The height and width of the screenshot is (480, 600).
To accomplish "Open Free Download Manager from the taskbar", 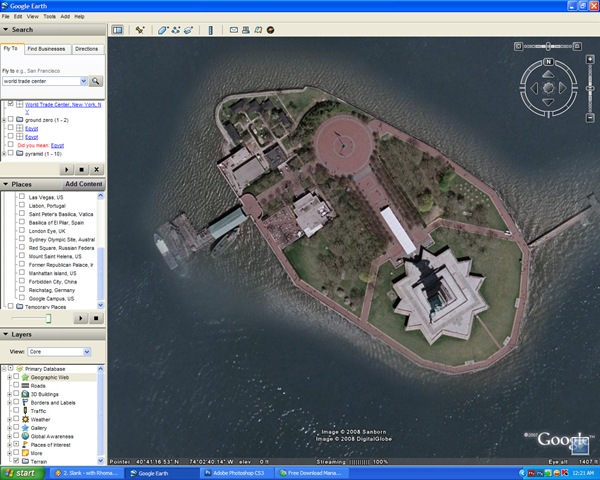I will click(313, 473).
